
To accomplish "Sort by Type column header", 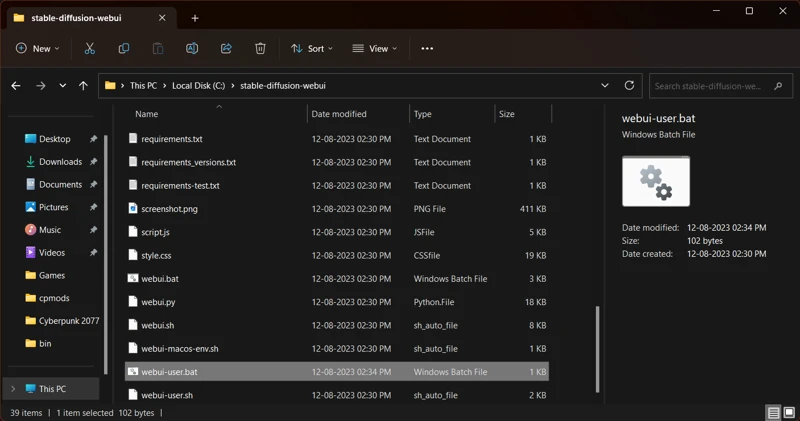I will tap(422, 114).
